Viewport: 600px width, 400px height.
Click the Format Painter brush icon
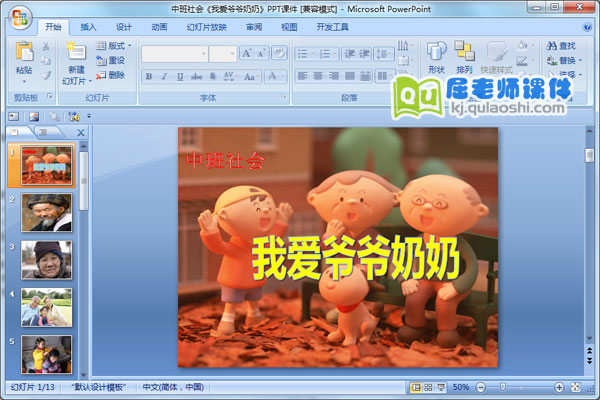46,75
